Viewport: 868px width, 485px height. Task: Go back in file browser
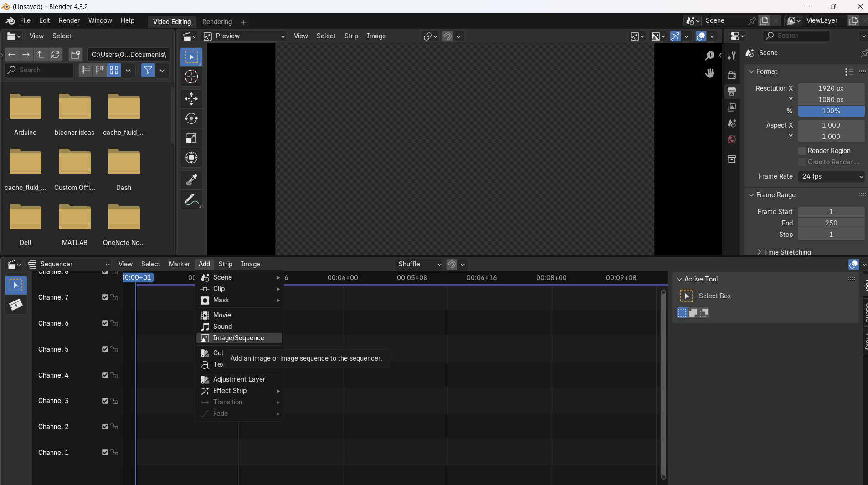(12, 55)
